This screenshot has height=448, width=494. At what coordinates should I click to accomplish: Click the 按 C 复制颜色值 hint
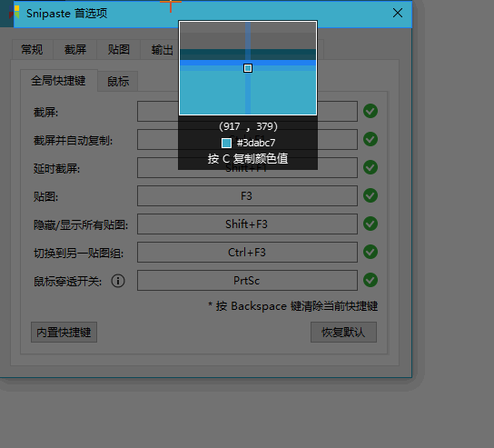coord(248,159)
